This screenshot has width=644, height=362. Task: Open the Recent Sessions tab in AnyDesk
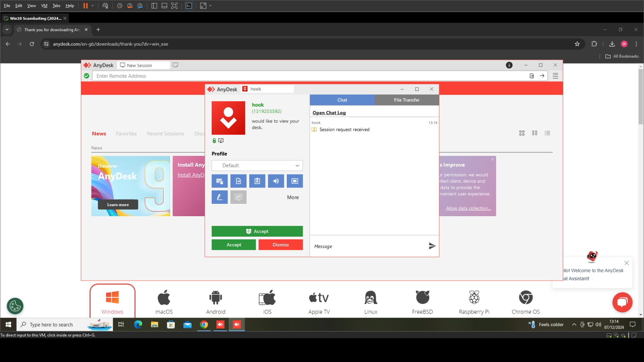[x=166, y=134]
